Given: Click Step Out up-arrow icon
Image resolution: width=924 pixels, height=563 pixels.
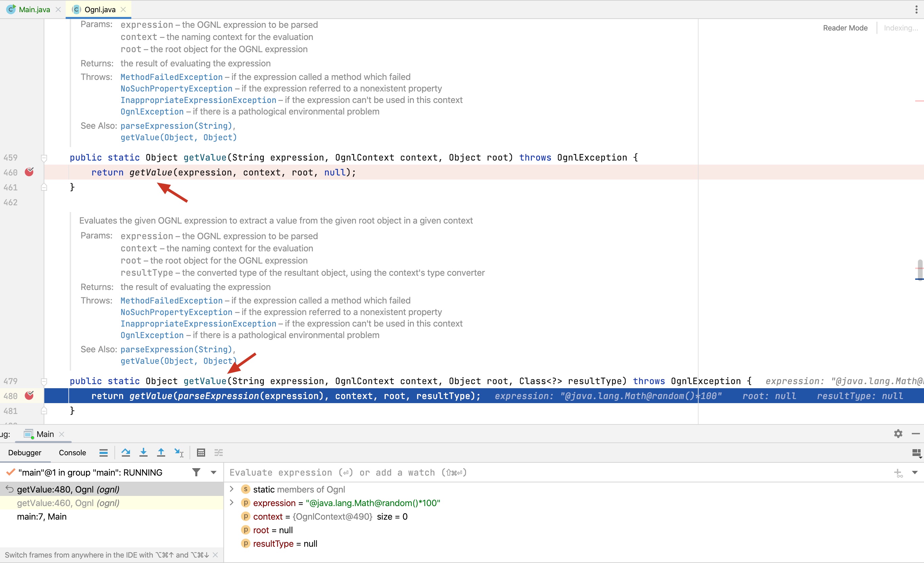Looking at the screenshot, I should click(161, 453).
